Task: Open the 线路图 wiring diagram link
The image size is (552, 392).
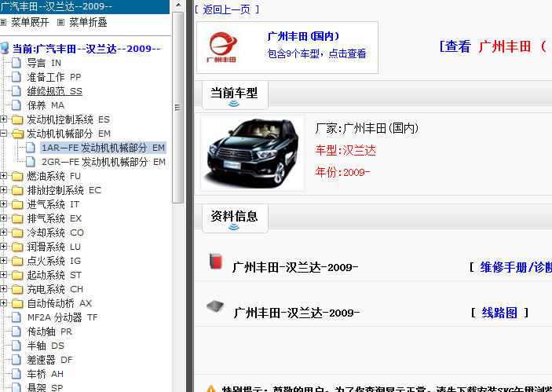Action: [499, 313]
